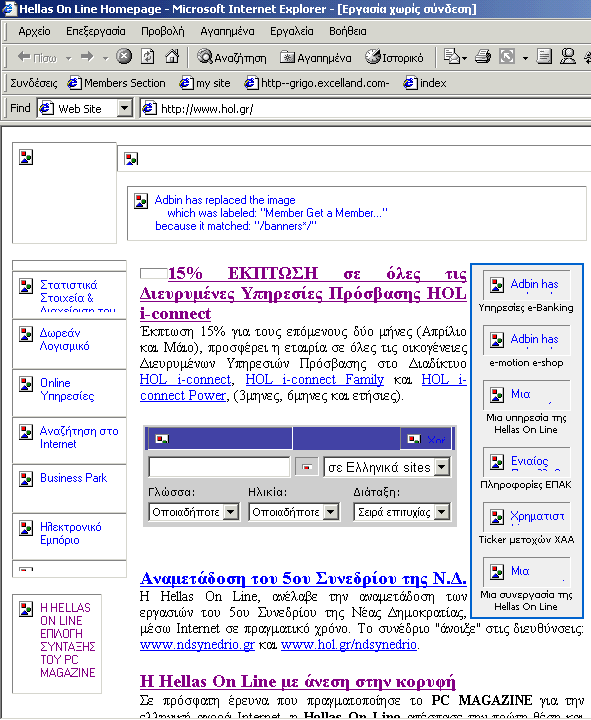Screen dimensions: 591x720
Task: Click the Mail toolbar icon
Action: 452,57
